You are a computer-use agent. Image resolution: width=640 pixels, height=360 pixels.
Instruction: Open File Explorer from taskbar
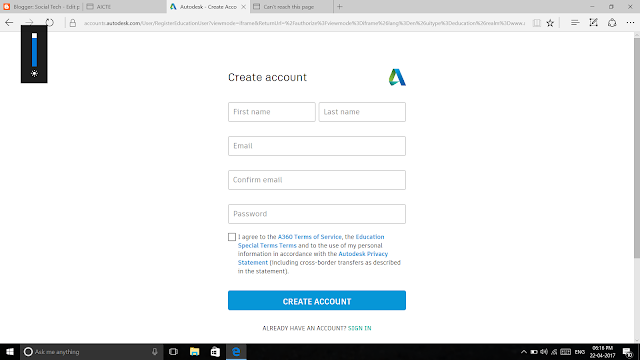194,352
